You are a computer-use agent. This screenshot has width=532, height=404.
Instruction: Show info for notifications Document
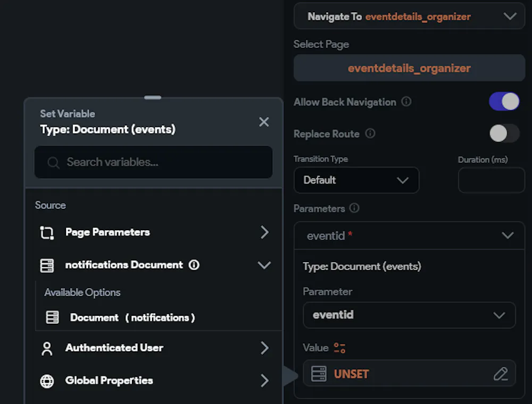coord(194,265)
